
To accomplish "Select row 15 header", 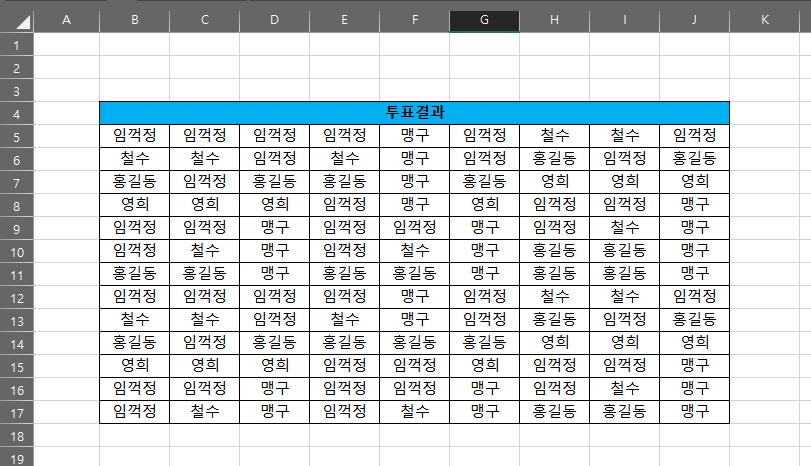I will [x=17, y=367].
